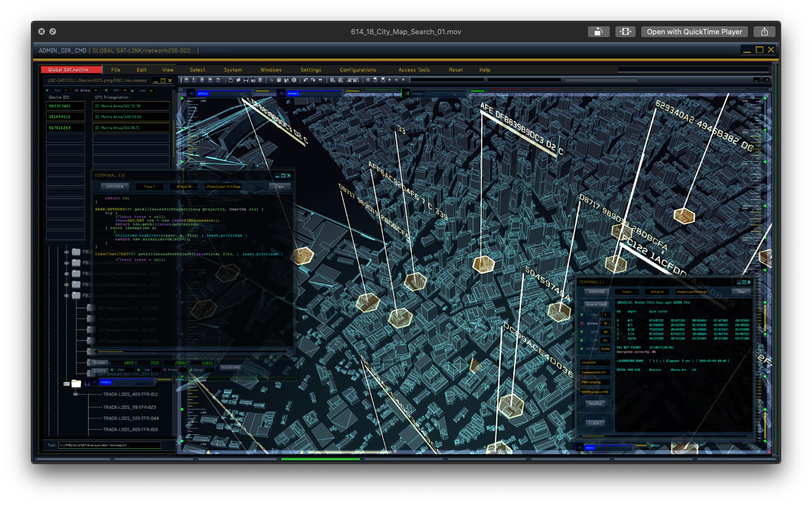Click the rotate icon in preview toolbar
The width and height of the screenshot is (812, 505).
(x=599, y=31)
